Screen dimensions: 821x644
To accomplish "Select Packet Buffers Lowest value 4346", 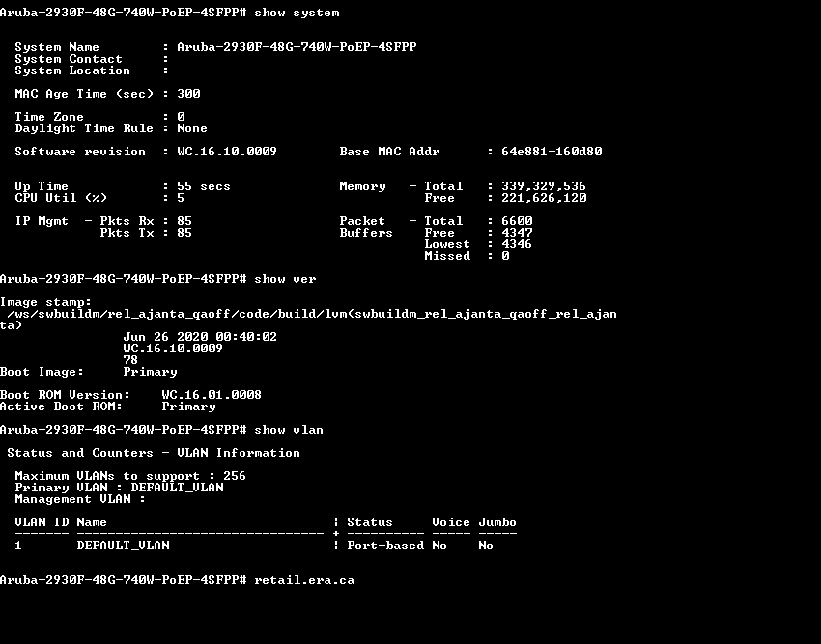I will [517, 244].
